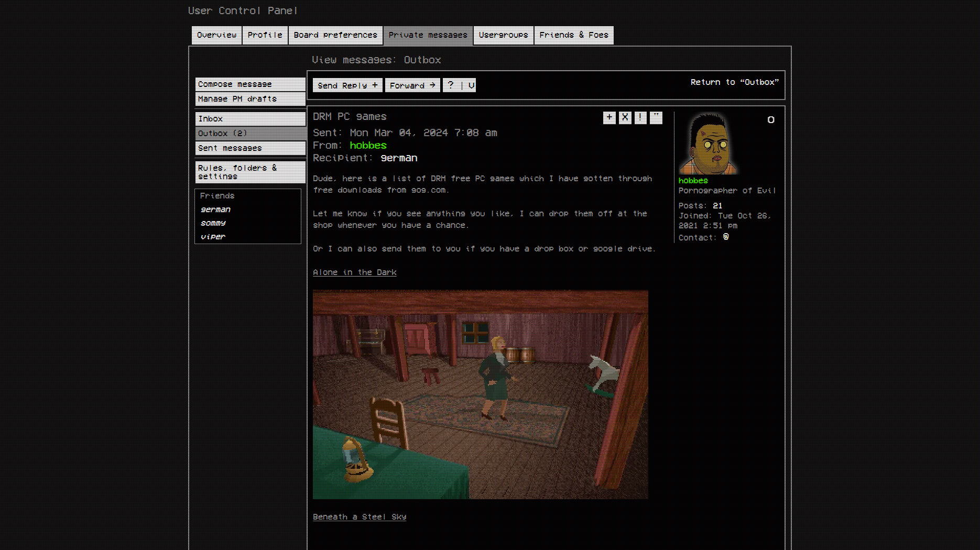Click the join date "Tue Oct 26, 2021 2:51 pm"
Image resolution: width=980 pixels, height=550 pixels.
[x=725, y=221]
